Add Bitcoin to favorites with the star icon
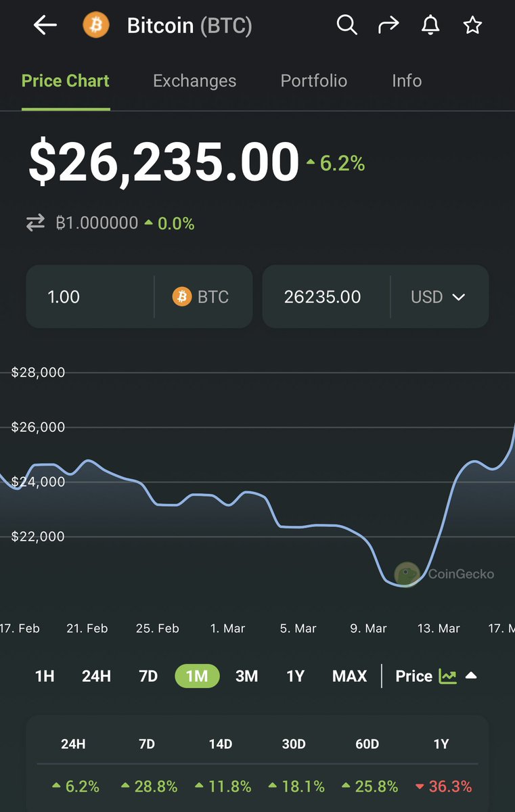This screenshot has width=515, height=812. [472, 26]
